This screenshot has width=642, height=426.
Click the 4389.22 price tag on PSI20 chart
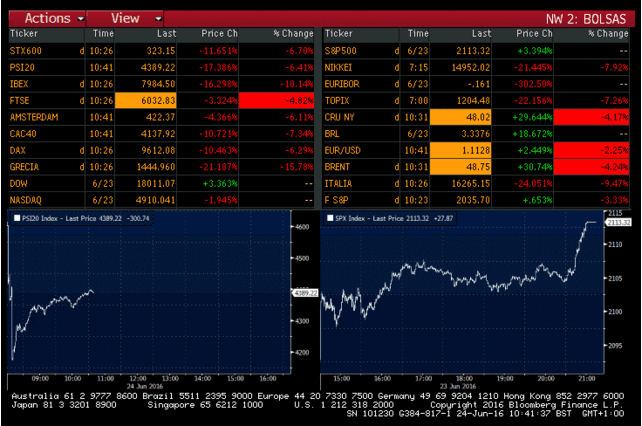(304, 292)
